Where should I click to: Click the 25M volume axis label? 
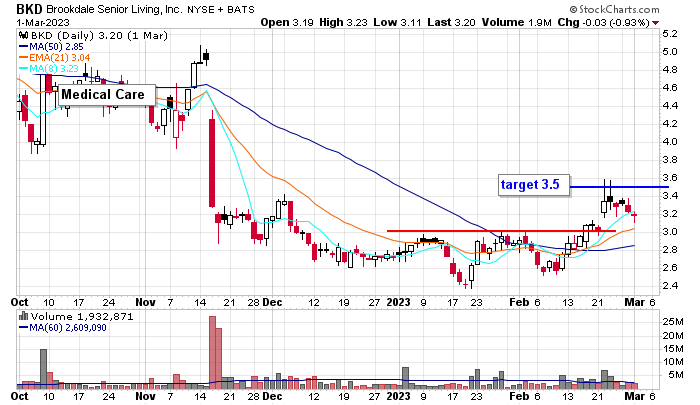(x=673, y=322)
